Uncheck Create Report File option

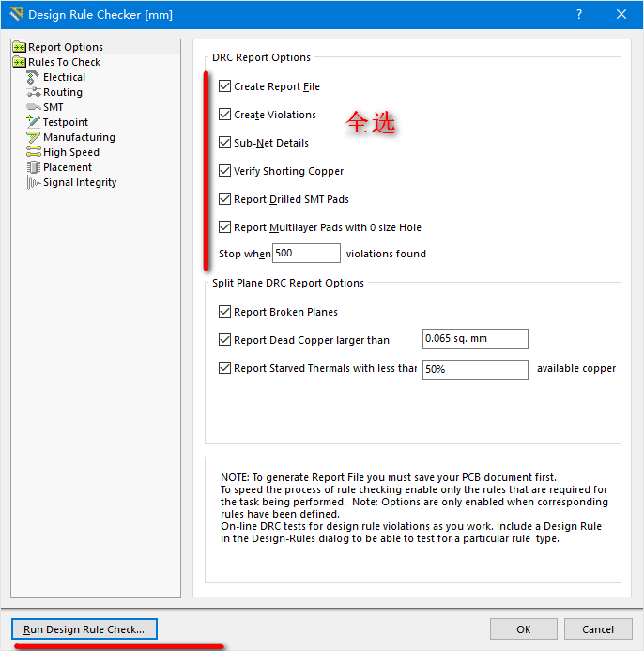coord(224,86)
